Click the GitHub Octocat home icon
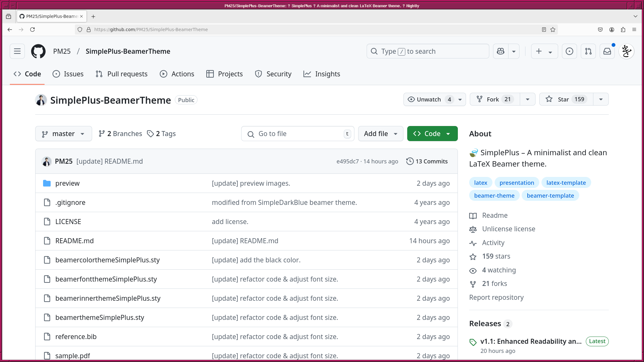644x362 pixels. [x=38, y=51]
